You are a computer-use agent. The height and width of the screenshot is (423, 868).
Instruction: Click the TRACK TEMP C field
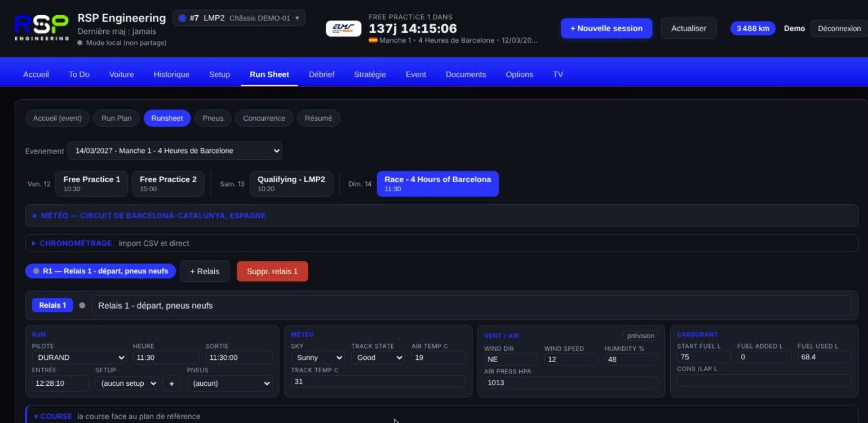378,382
